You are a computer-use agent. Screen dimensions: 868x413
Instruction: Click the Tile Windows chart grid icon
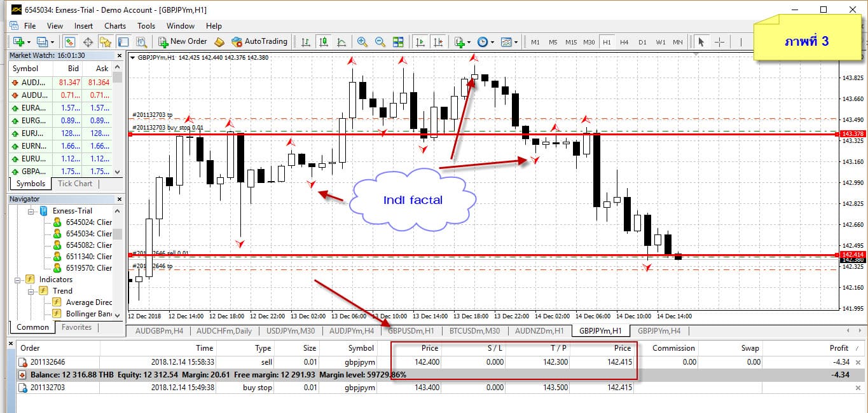pos(398,42)
